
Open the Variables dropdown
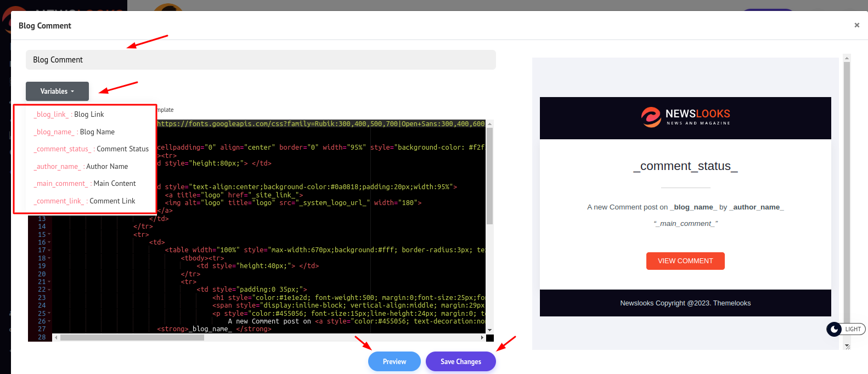coord(57,91)
